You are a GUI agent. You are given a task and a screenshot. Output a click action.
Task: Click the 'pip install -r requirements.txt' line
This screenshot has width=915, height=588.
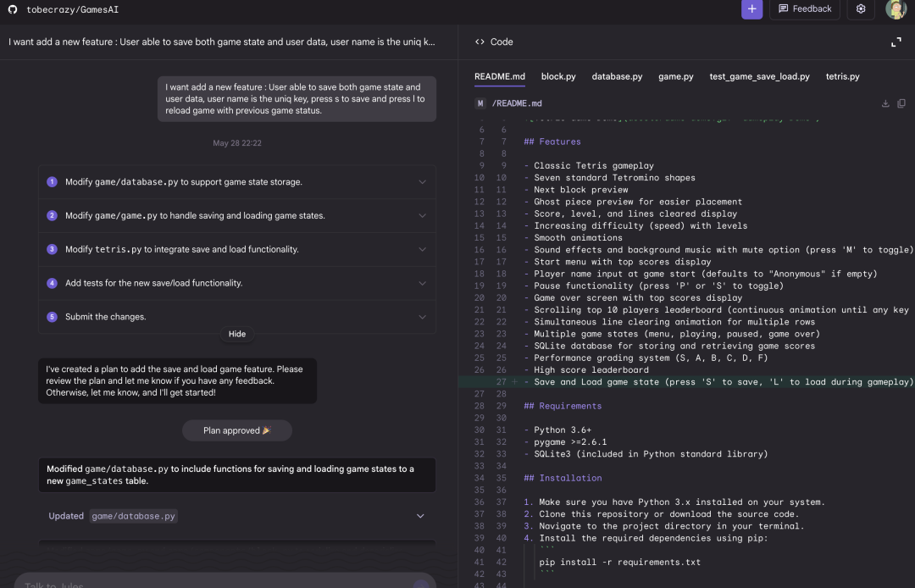(x=619, y=563)
